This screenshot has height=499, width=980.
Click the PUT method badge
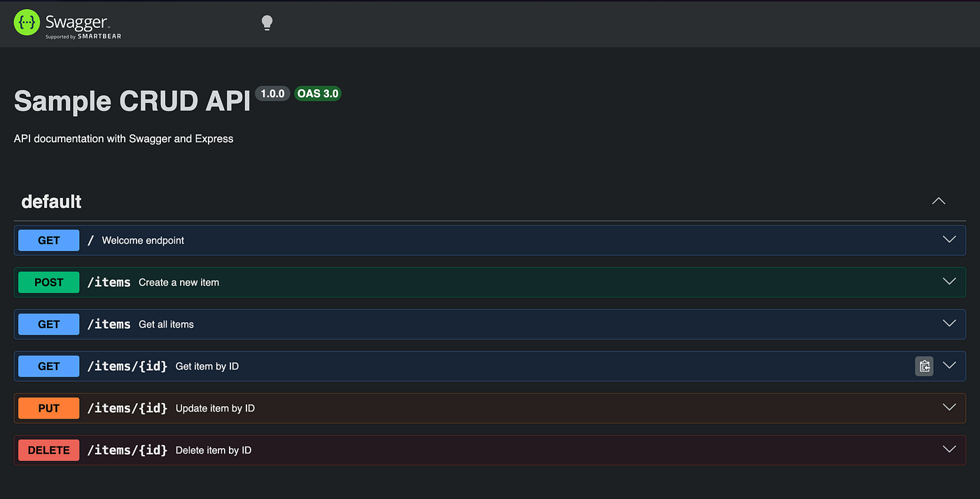[49, 408]
